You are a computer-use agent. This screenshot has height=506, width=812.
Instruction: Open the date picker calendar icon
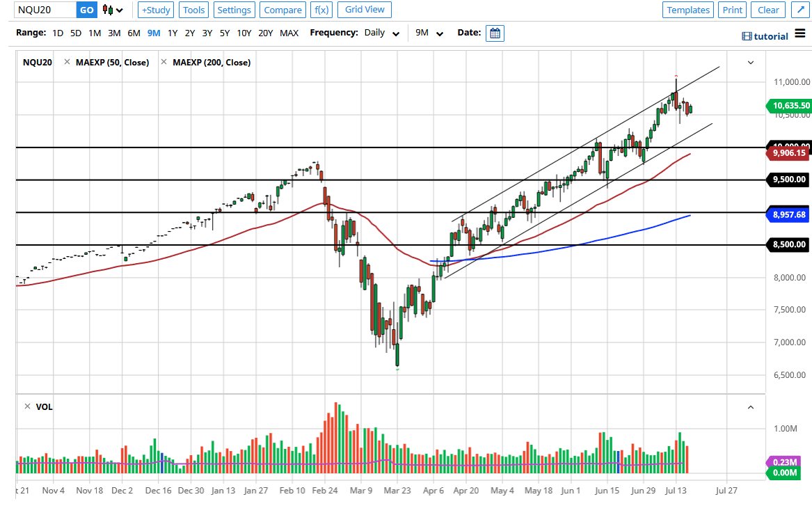coord(495,33)
